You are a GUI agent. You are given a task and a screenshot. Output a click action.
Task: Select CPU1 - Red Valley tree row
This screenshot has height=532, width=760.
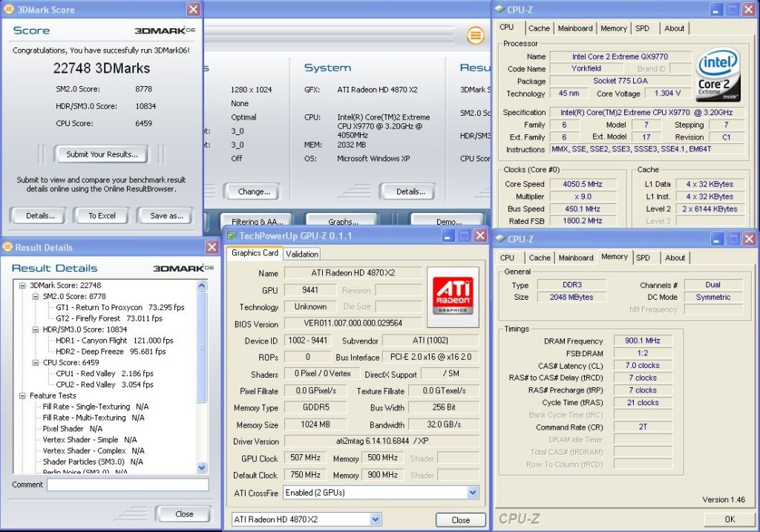104,373
